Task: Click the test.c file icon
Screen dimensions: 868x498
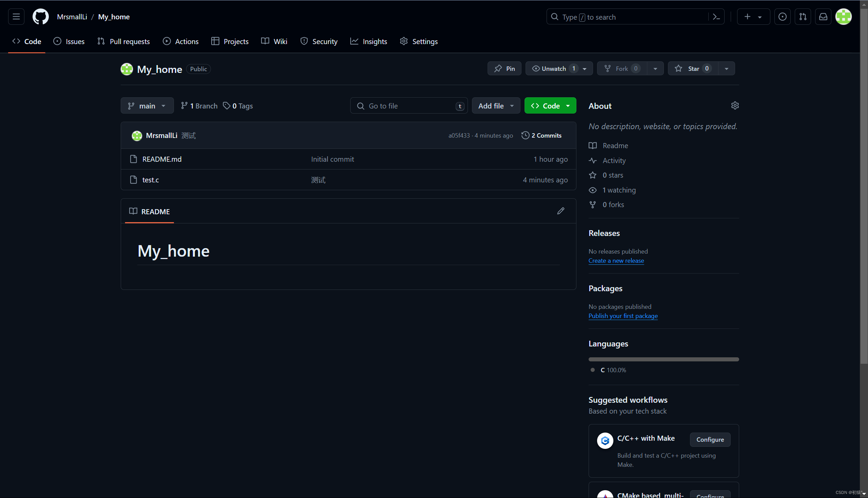Action: click(x=133, y=180)
